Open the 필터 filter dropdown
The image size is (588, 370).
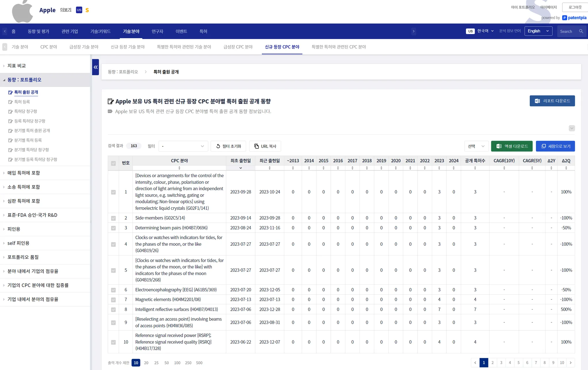pos(183,146)
